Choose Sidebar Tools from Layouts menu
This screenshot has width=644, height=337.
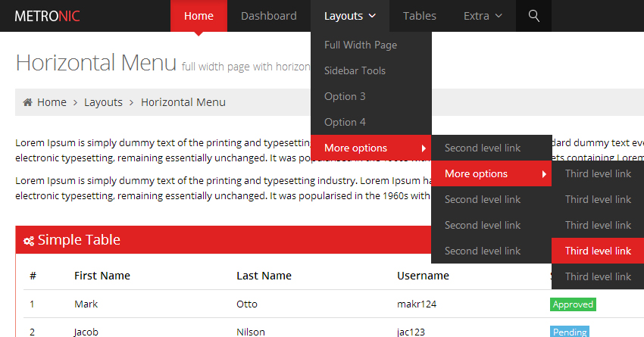click(x=355, y=70)
